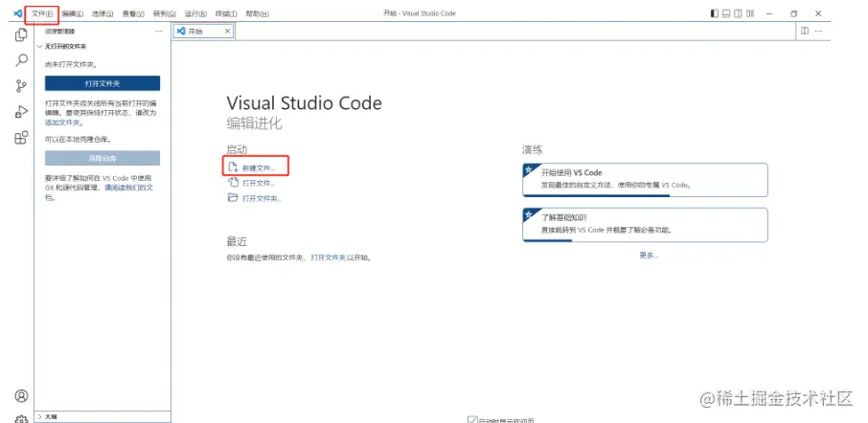Click the Visual Studio Code heading
Screen dimensions: 868x423
pos(304,102)
